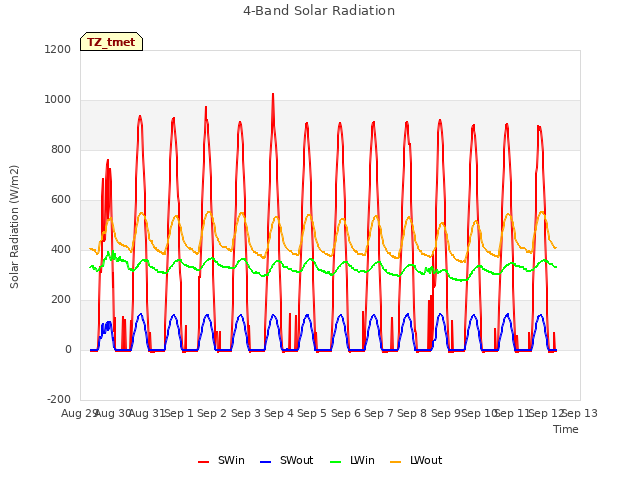Viewport: 640px width, 480px height.
Task: Click the green LWin legend color marker
Action: coord(336,462)
